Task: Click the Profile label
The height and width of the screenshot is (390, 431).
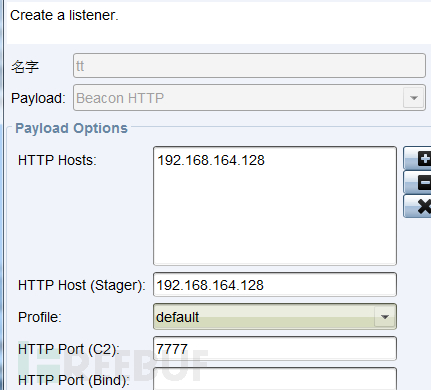Action: pyautogui.click(x=40, y=317)
